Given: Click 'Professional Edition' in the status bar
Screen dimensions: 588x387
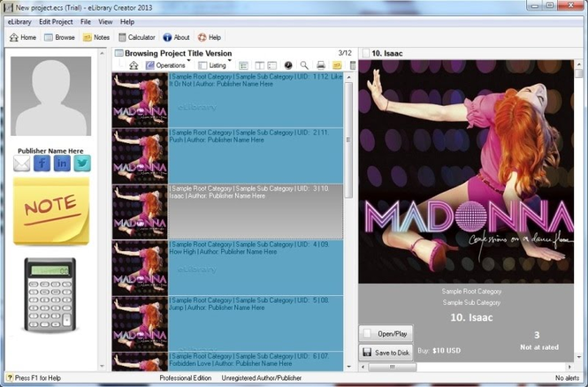Looking at the screenshot, I should [186, 378].
